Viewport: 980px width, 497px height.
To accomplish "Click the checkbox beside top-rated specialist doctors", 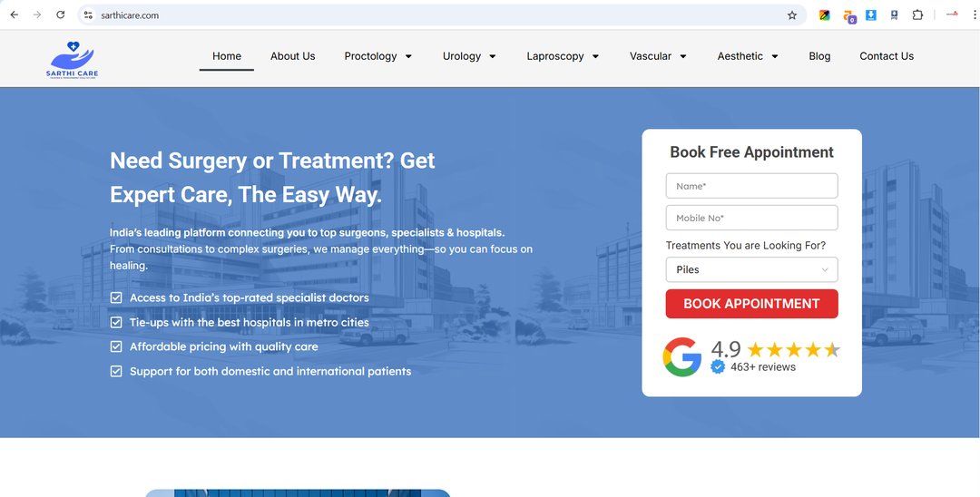I will click(x=115, y=297).
